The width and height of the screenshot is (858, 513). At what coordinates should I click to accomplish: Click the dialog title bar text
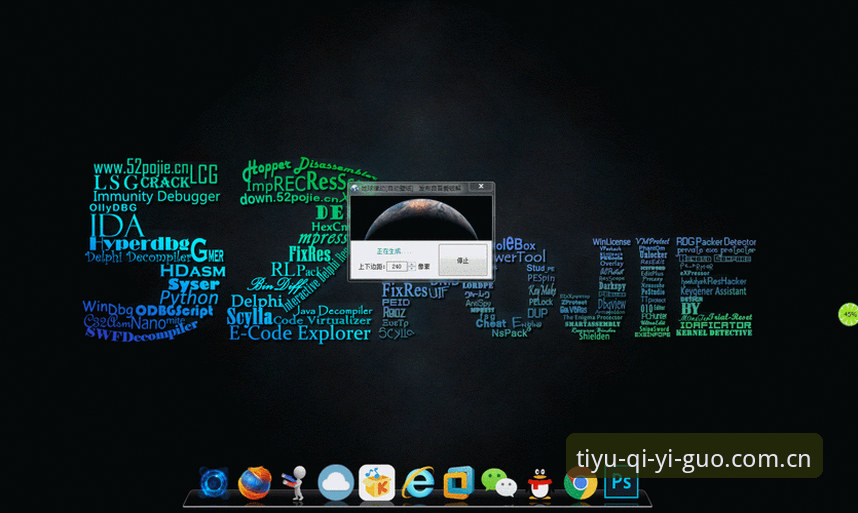click(411, 188)
